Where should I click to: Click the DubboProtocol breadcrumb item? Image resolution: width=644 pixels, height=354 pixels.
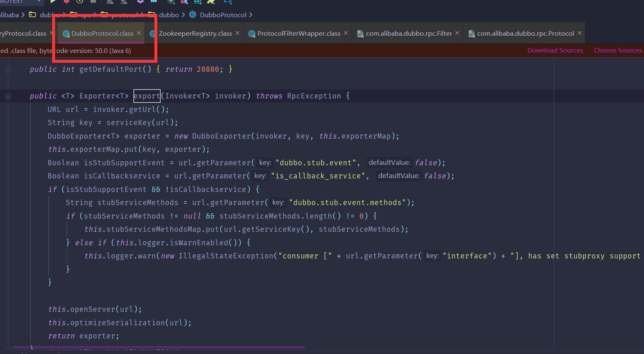[x=223, y=15]
